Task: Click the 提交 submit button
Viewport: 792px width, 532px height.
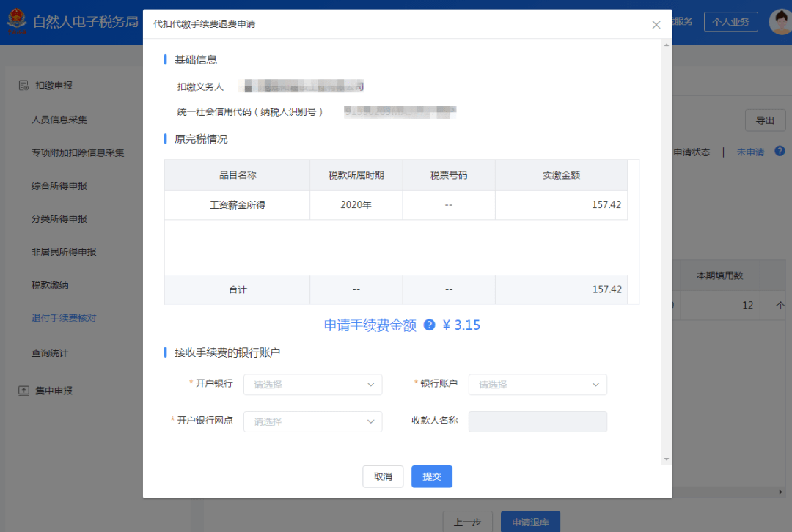Action: coord(431,476)
